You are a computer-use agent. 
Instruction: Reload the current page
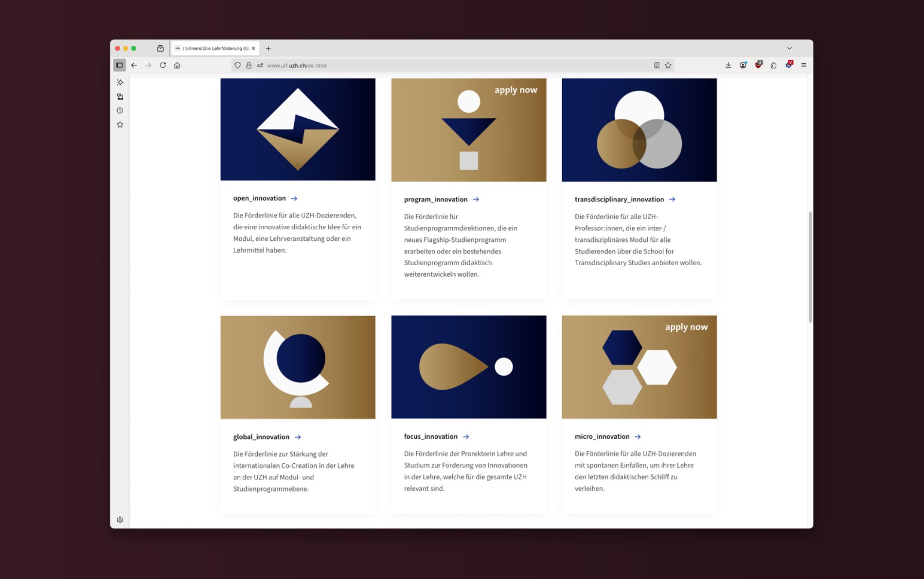pyautogui.click(x=163, y=65)
